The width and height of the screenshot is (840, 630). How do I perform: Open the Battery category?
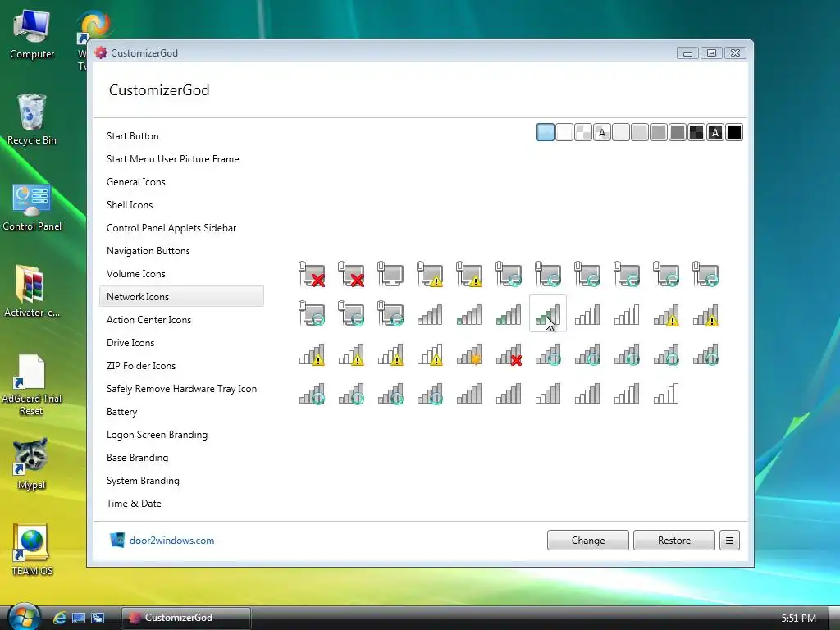pyautogui.click(x=121, y=412)
